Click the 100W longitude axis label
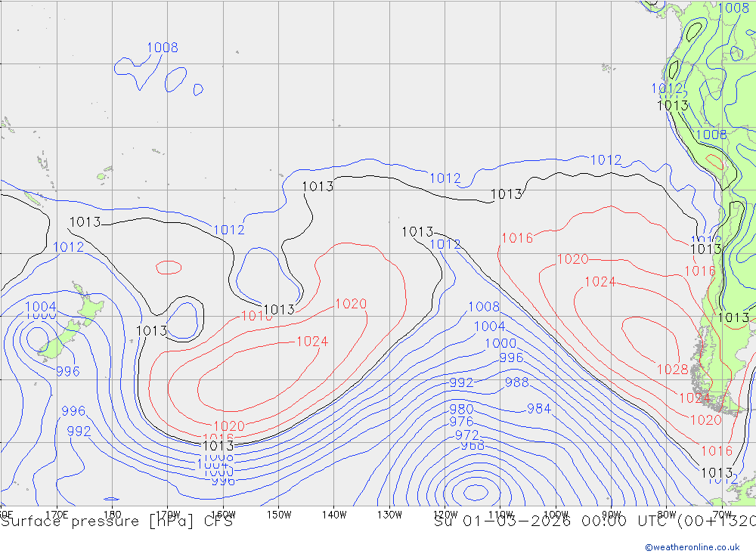This screenshot has width=756, height=554. pos(556,514)
